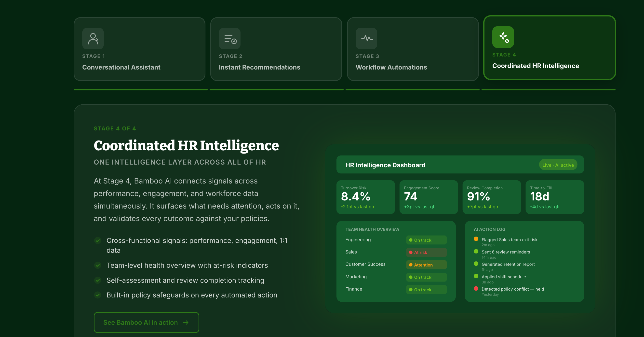This screenshot has height=337, width=644.
Task: Click the Marketing team row label
Action: click(356, 277)
